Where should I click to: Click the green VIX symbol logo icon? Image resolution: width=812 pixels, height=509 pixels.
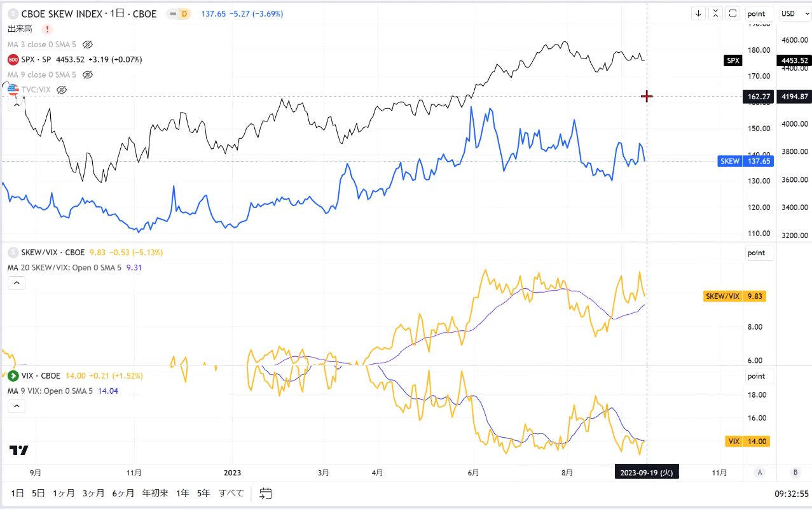pyautogui.click(x=13, y=375)
